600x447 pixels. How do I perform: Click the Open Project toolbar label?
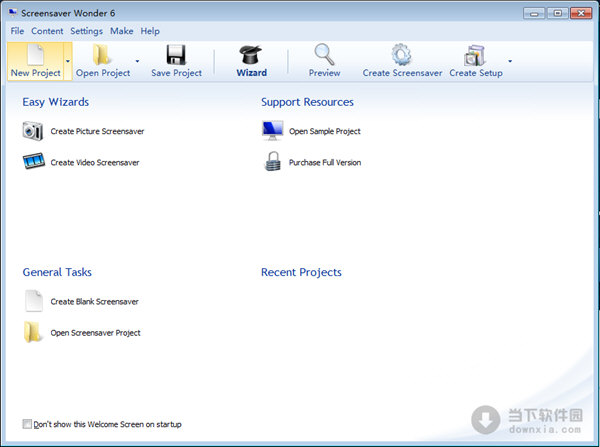coord(103,73)
